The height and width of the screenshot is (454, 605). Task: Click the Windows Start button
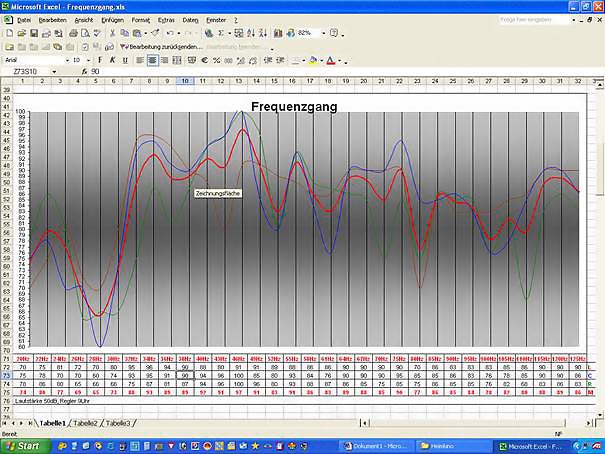pyautogui.click(x=21, y=445)
